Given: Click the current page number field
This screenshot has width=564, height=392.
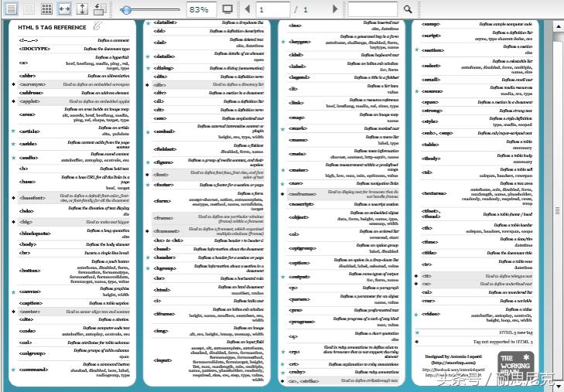Looking at the screenshot, I should [273, 9].
